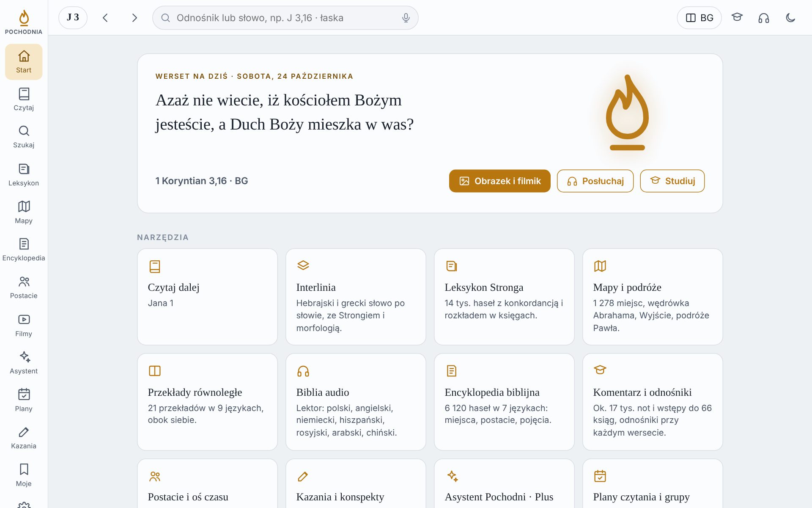Screen dimensions: 812x508
Task: Go to next chapter arrow
Action: 134,18
